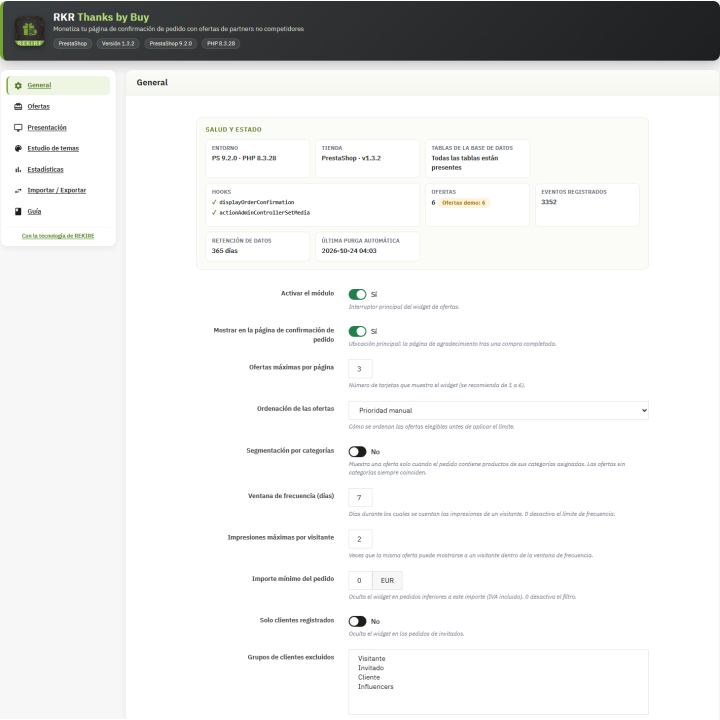Select Influencers in excluded groups list
The image size is (720, 720).
[x=376, y=686]
